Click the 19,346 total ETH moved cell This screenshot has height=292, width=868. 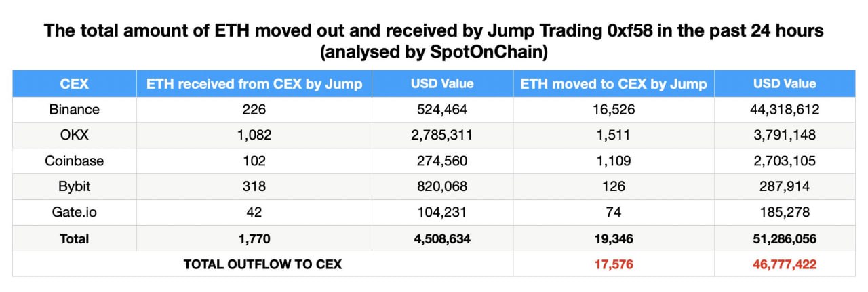click(614, 238)
